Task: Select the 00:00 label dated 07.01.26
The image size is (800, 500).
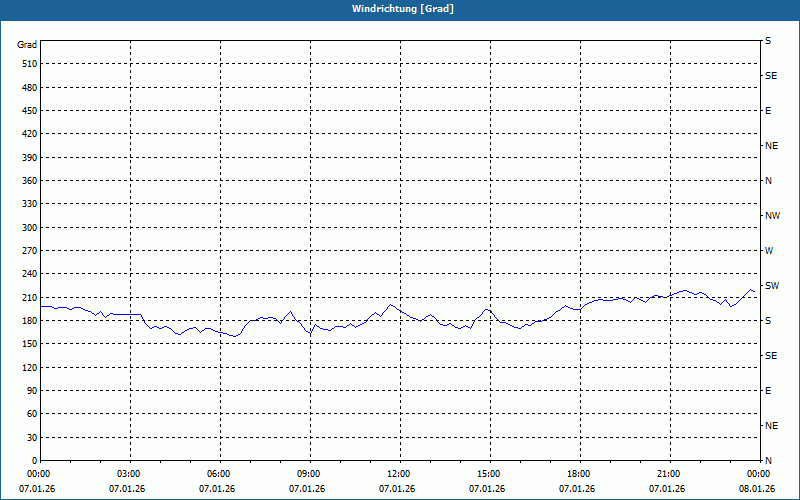Action: [x=38, y=474]
